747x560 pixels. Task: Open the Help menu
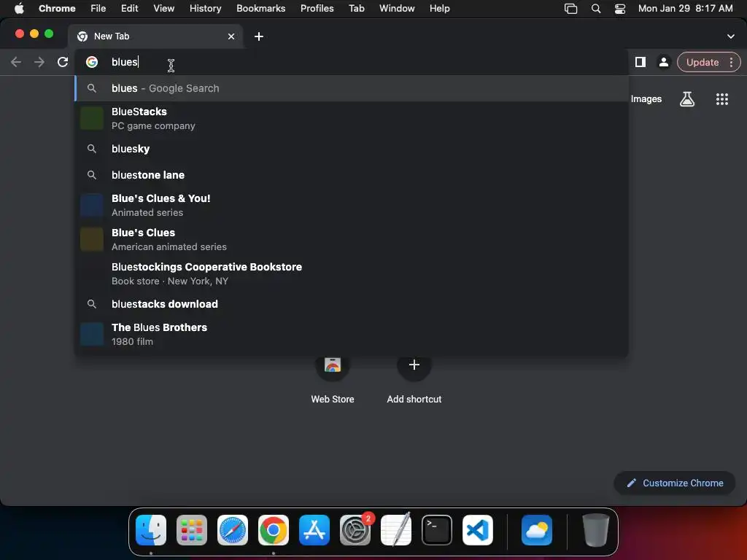click(x=439, y=8)
